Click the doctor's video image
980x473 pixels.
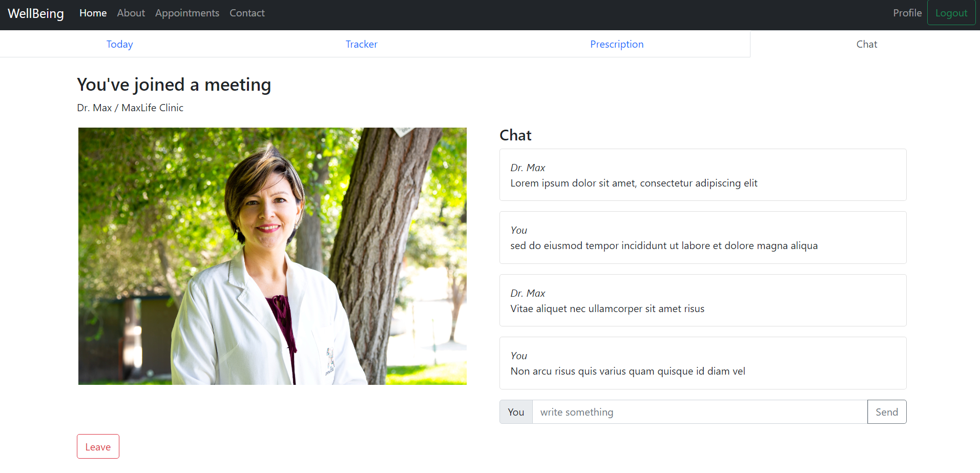pos(273,256)
